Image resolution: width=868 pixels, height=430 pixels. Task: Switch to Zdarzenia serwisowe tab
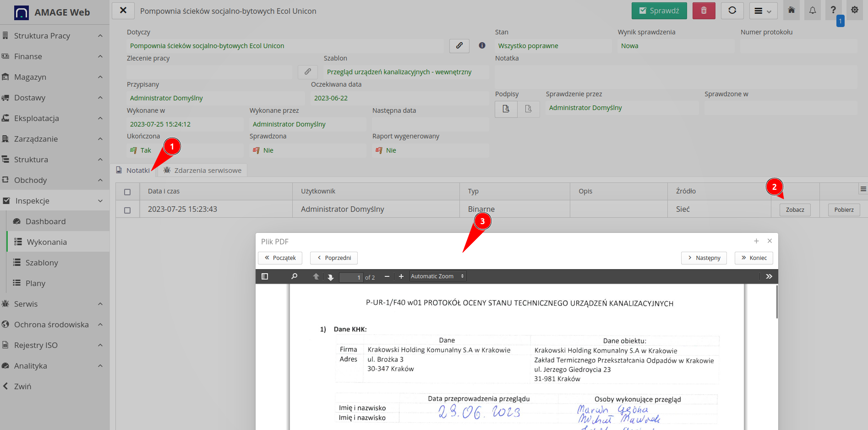[202, 171]
